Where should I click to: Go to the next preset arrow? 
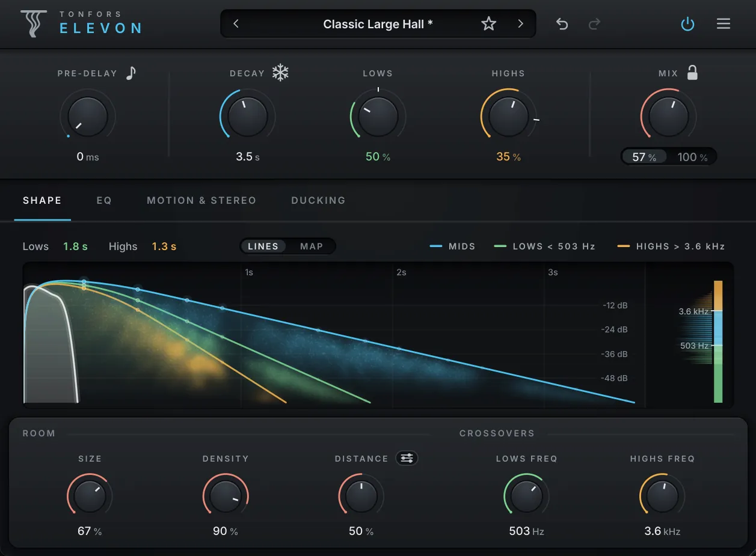pyautogui.click(x=521, y=24)
